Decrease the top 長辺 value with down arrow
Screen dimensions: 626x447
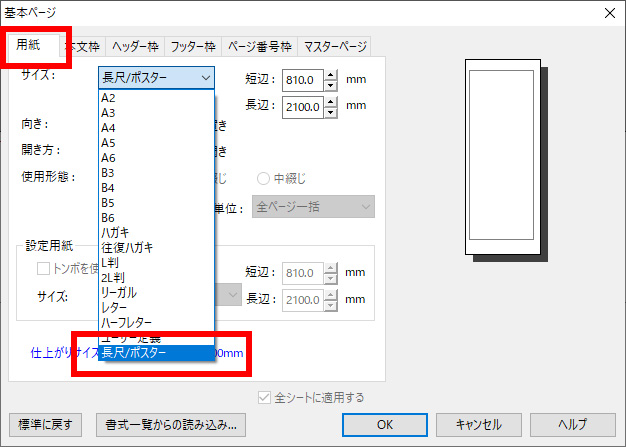click(331, 113)
